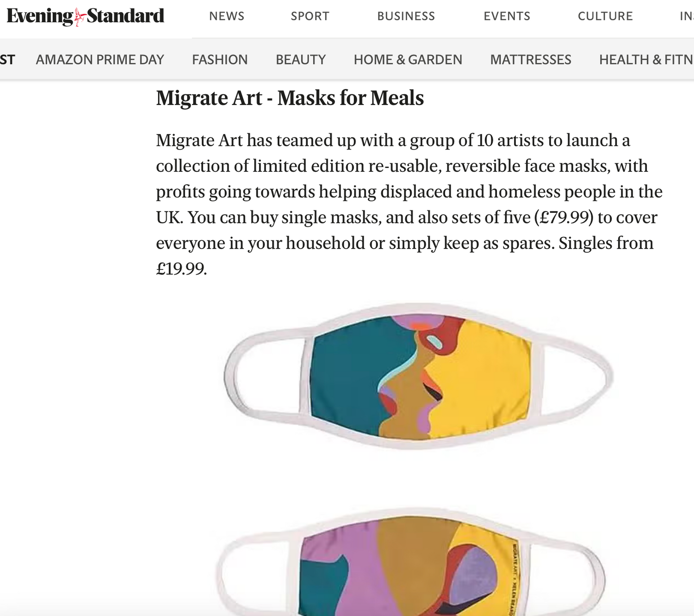This screenshot has width=694, height=616.
Task: Click the £79.99 set price text
Action: [564, 218]
